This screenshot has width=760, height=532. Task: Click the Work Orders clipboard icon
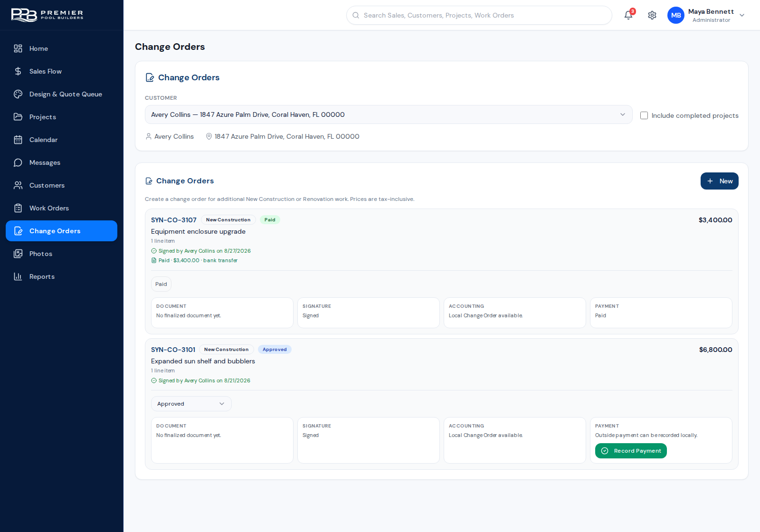[18, 208]
